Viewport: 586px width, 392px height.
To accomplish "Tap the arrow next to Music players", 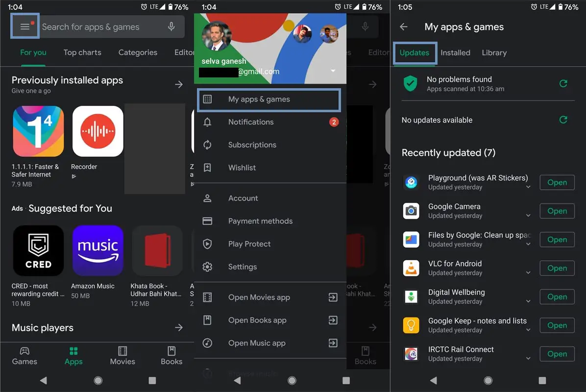I will click(179, 328).
